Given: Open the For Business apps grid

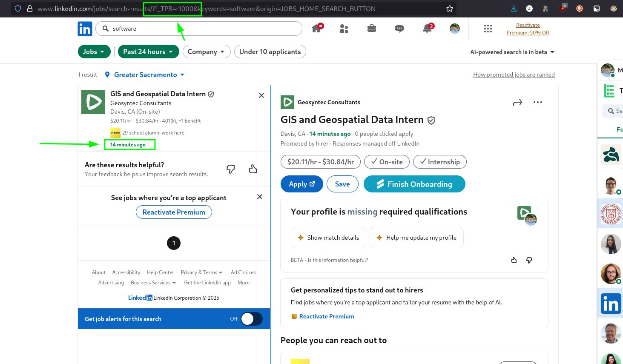Looking at the screenshot, I should (488, 29).
